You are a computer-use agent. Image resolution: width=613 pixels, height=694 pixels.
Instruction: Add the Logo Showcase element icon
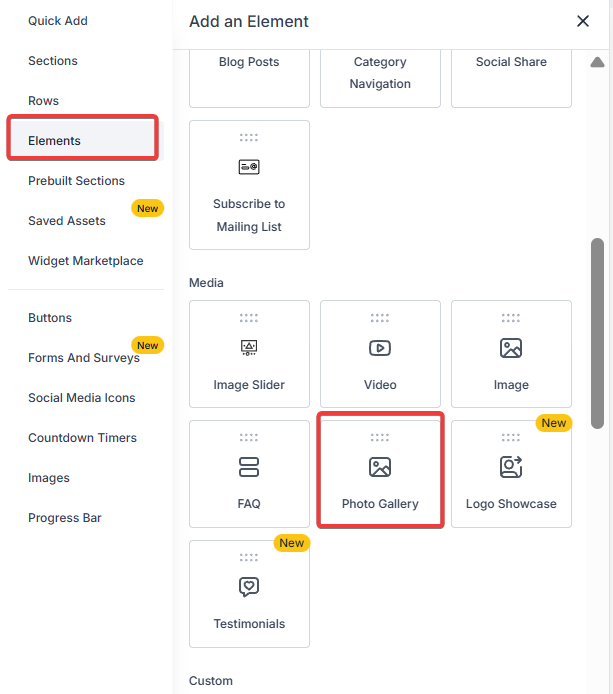tap(511, 467)
